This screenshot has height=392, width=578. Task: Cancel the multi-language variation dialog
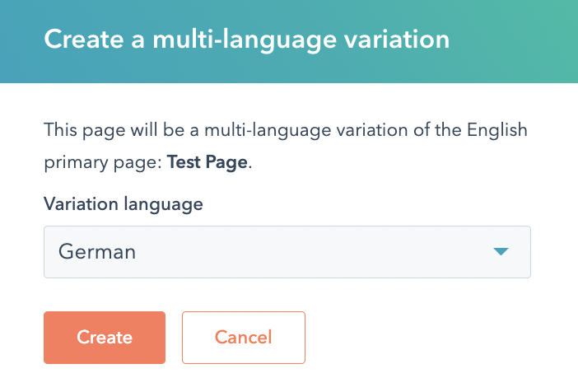point(243,338)
